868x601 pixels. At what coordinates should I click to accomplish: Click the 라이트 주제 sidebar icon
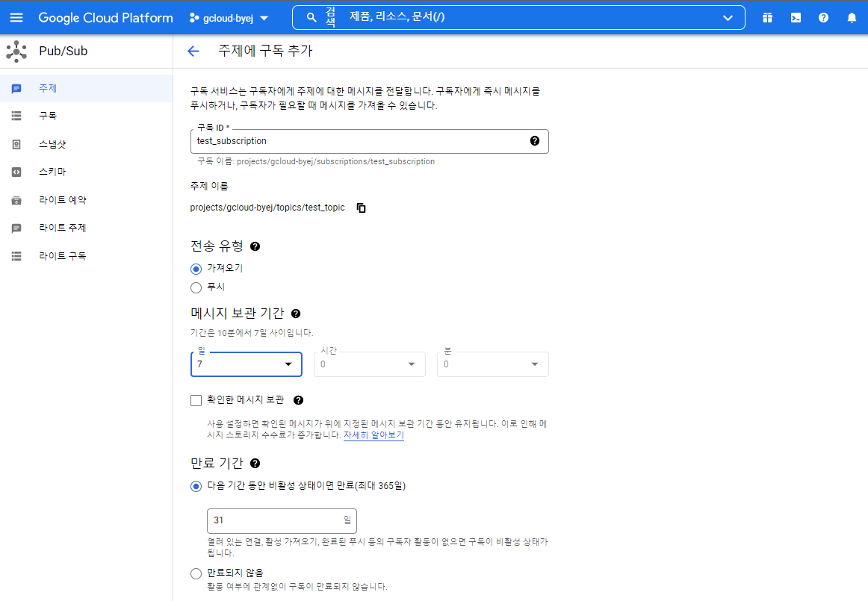tap(16, 228)
